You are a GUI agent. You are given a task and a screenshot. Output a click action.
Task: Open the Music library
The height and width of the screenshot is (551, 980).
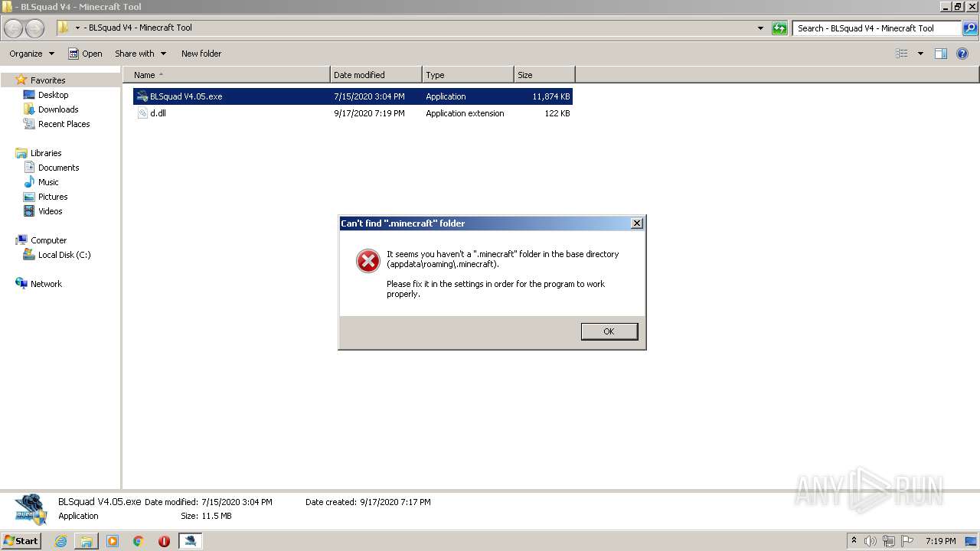48,182
